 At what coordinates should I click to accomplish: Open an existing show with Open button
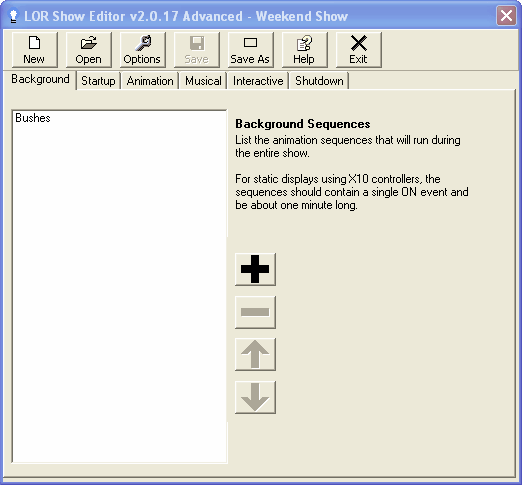[x=89, y=50]
